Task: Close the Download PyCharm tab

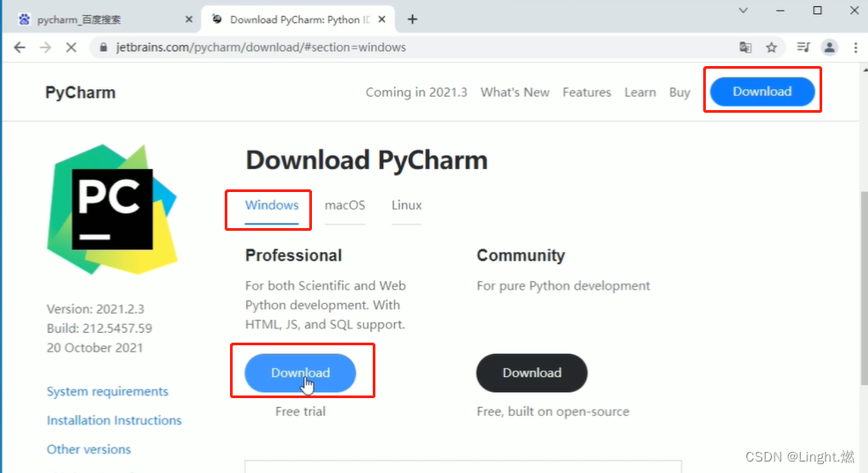Action: [382, 19]
